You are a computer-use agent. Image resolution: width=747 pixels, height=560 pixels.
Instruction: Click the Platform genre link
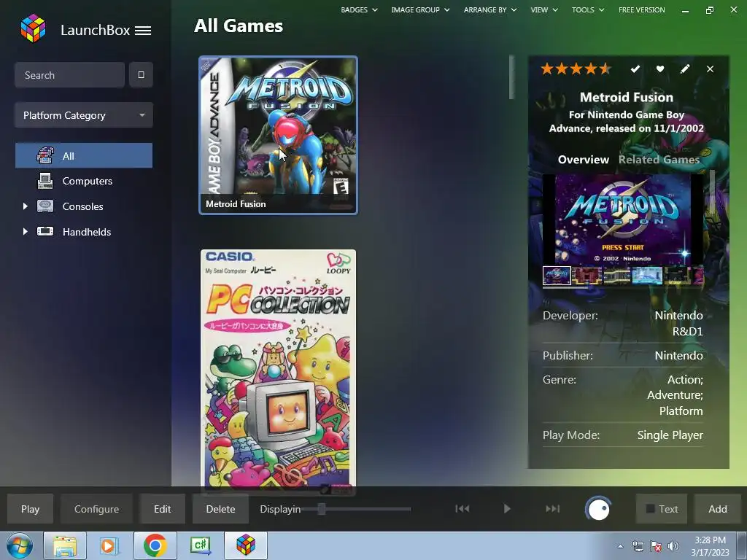(681, 411)
